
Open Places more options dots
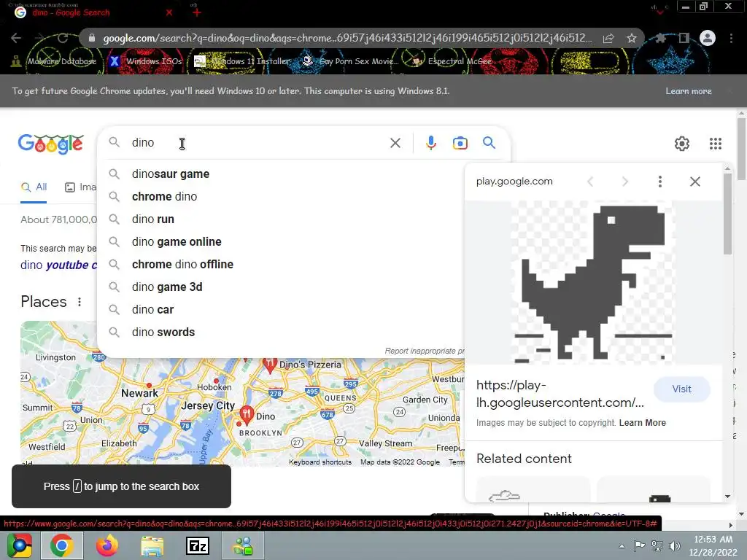(x=80, y=302)
